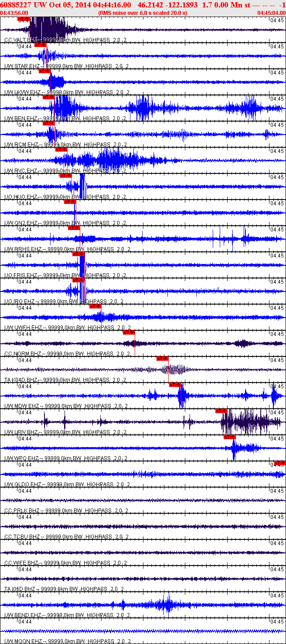Select the xT 4 pick flag on CC.VALT trace
This screenshot has height=644, width=286.
[24, 19]
